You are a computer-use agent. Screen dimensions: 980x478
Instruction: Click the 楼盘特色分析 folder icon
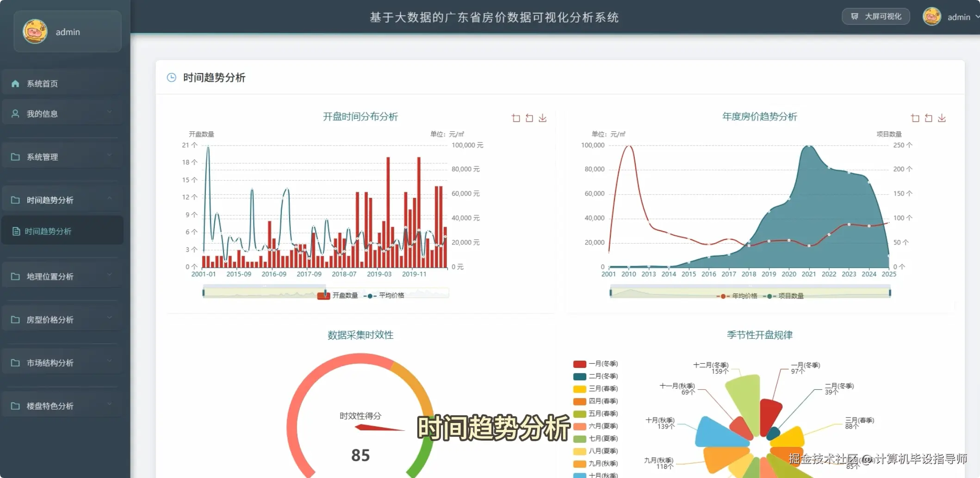click(x=15, y=406)
